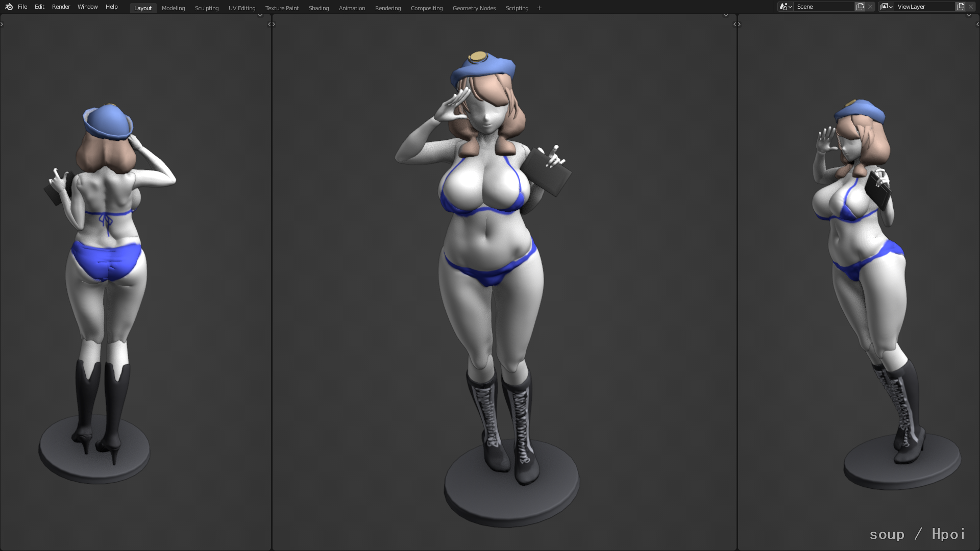Switch to the Shading workspace tab
Screen dimensions: 980x551
318,8
